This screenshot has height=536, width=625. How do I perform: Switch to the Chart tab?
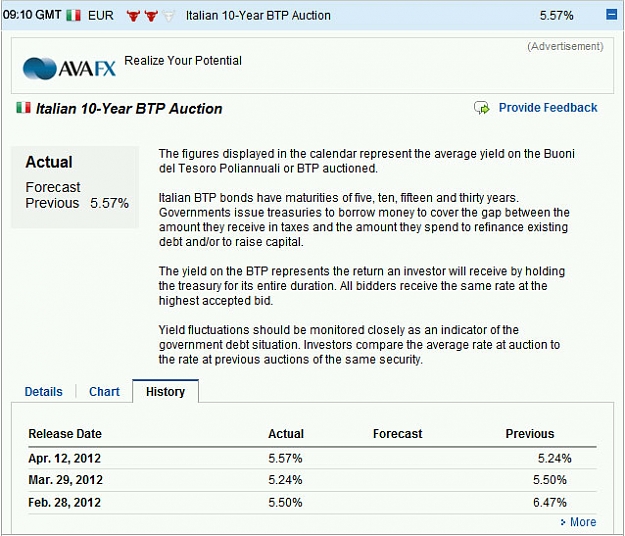tap(104, 392)
